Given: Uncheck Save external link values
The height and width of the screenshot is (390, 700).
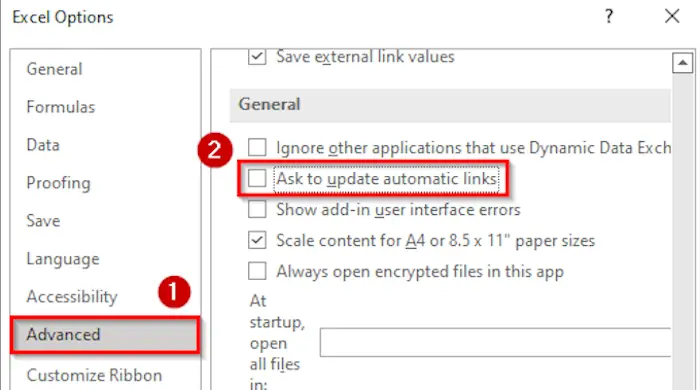Looking at the screenshot, I should click(257, 57).
